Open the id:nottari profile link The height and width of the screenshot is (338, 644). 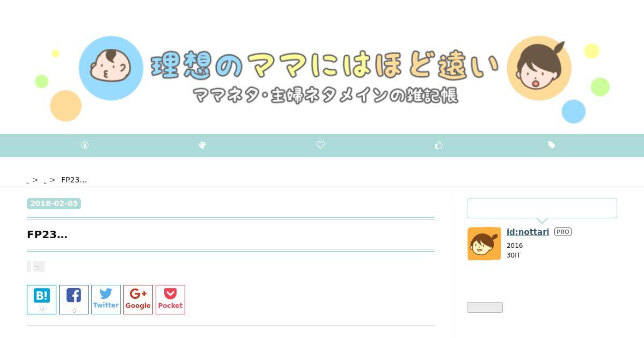point(528,232)
